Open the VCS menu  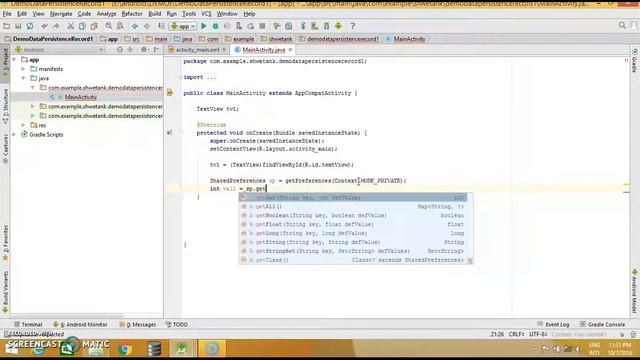point(206,14)
